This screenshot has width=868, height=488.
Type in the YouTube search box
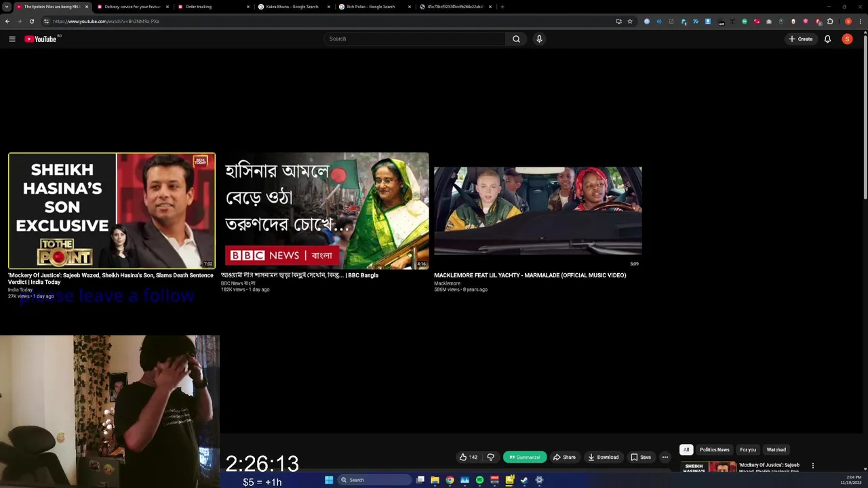coord(414,39)
